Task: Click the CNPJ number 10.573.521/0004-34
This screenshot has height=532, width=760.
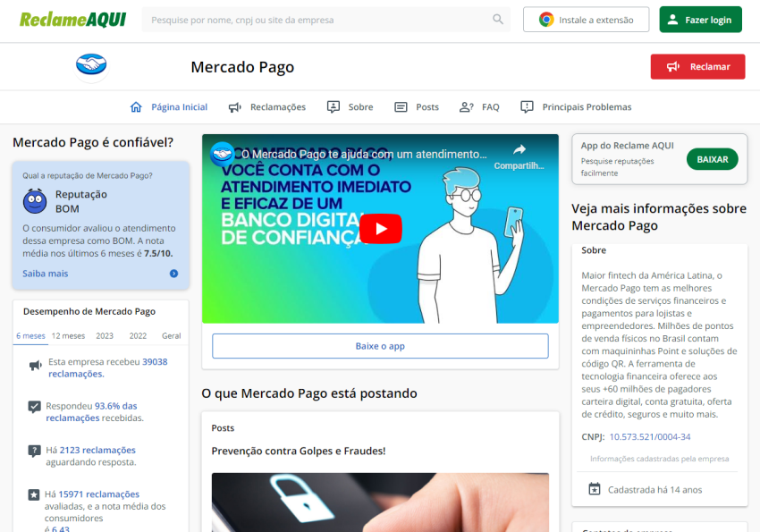Action: 649,436
